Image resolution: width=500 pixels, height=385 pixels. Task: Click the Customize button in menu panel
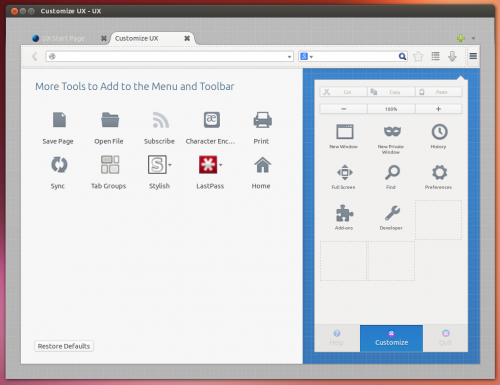391,338
